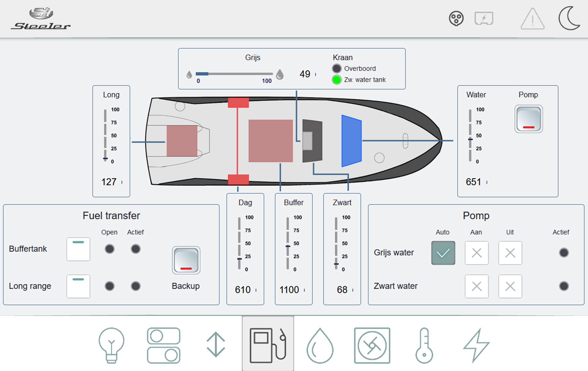Viewport: 588px width, 371px height.
Task: Toggle the Water Pomp switch
Action: point(528,119)
